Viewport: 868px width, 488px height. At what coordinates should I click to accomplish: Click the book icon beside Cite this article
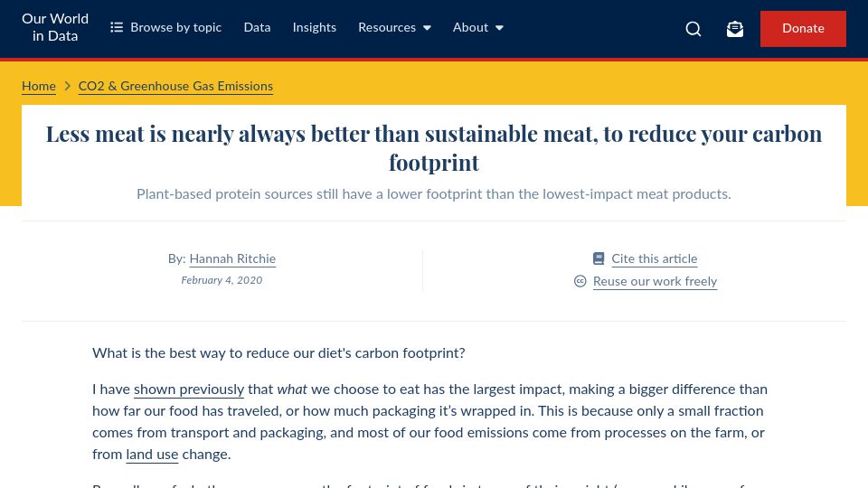(599, 258)
